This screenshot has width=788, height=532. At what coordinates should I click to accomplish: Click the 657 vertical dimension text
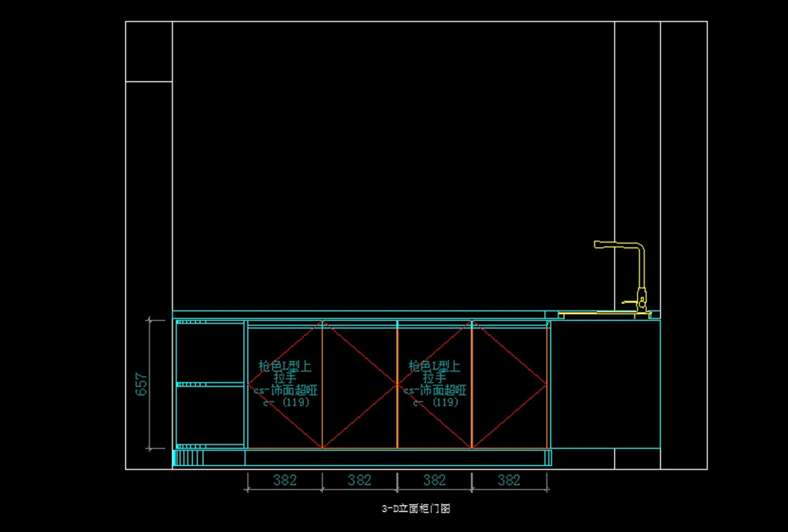point(141,384)
